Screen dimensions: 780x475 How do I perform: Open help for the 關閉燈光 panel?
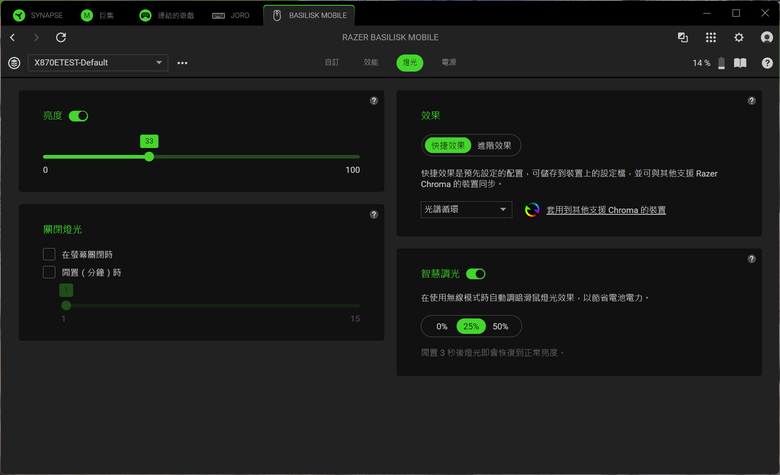(x=374, y=214)
